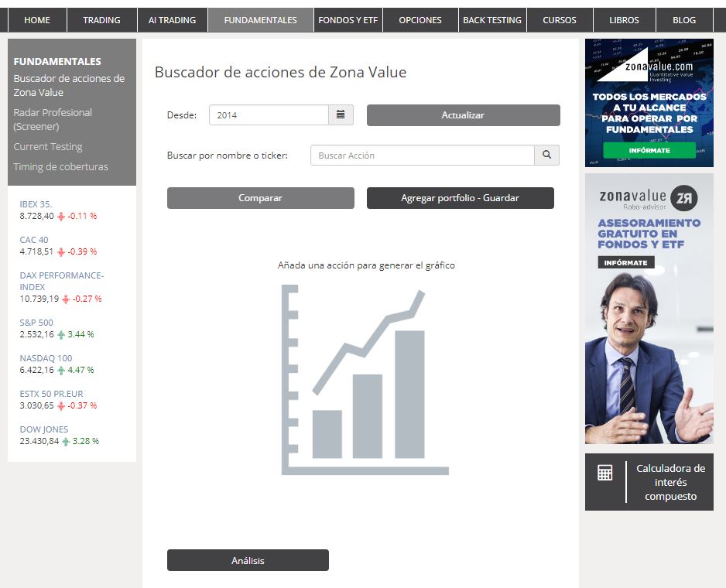Open Timing de coberturas link

pyautogui.click(x=60, y=166)
